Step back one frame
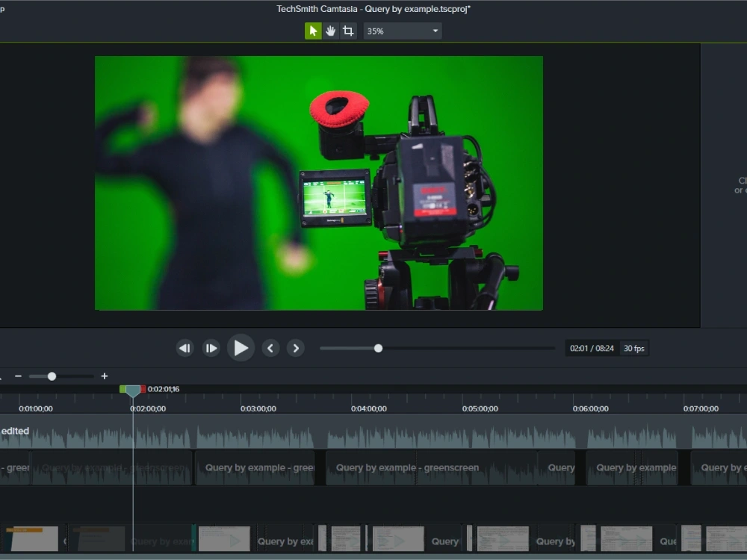747x560 pixels. [185, 348]
